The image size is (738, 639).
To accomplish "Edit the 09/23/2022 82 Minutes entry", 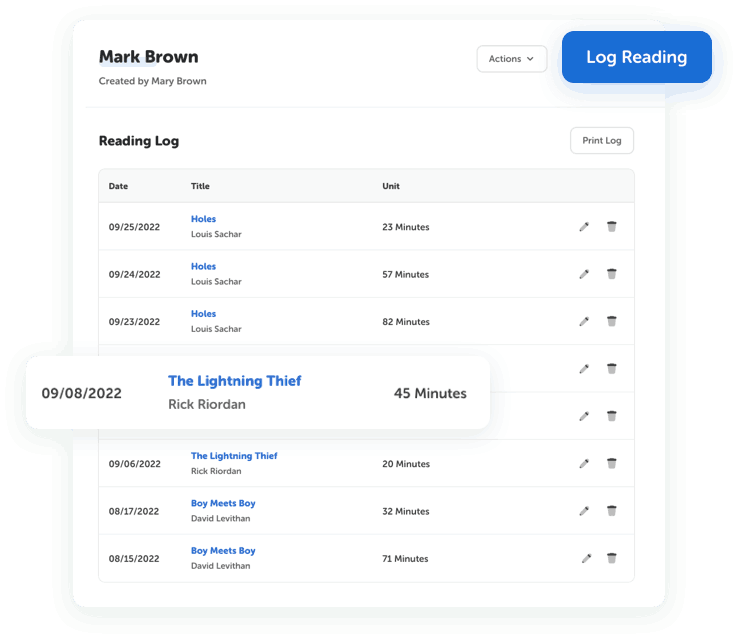I will coord(584,322).
